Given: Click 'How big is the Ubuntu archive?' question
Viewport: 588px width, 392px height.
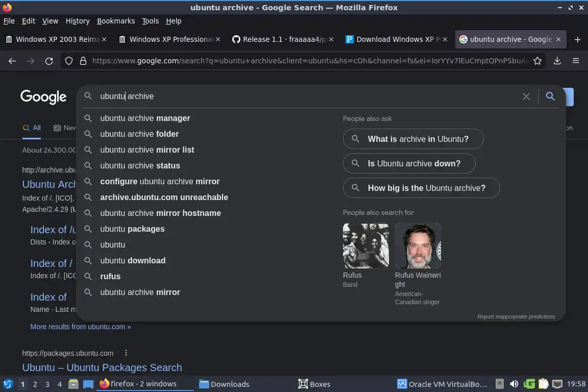Looking at the screenshot, I should click(422, 188).
